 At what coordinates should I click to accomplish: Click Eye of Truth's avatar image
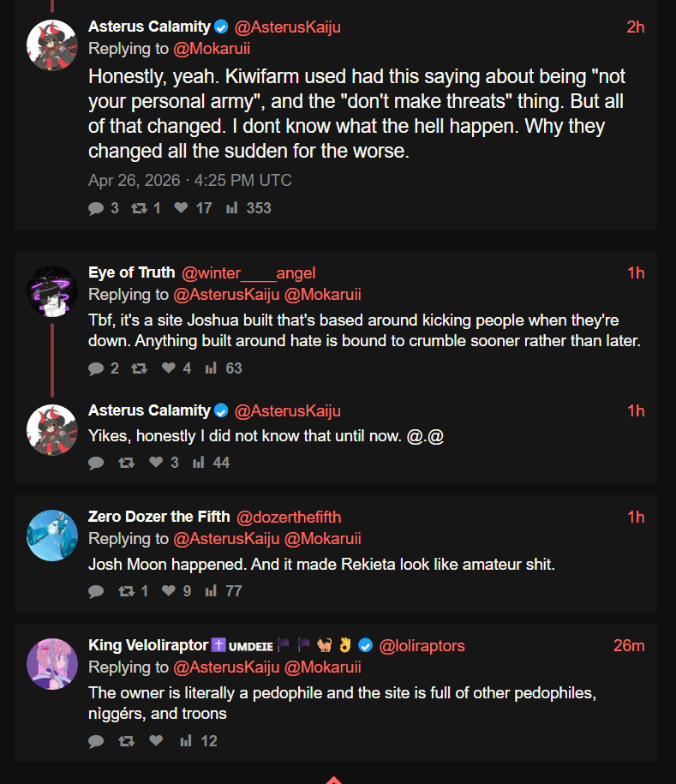point(52,291)
